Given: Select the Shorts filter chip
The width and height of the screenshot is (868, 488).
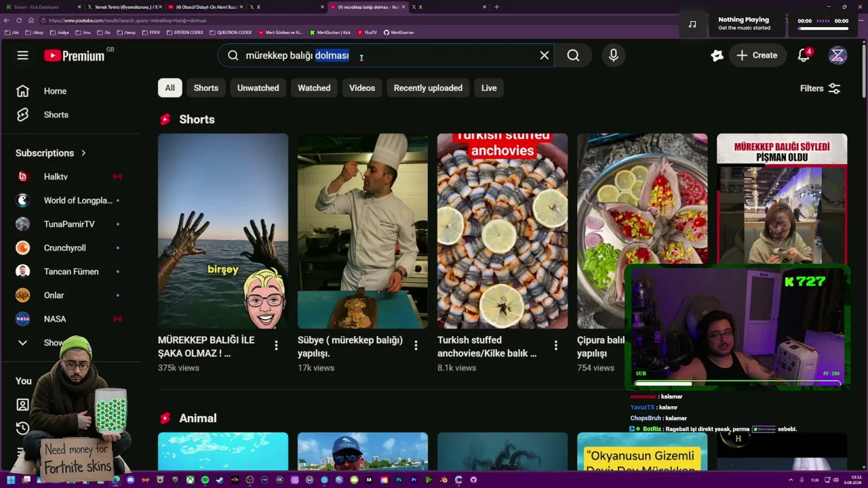Looking at the screenshot, I should [x=206, y=88].
